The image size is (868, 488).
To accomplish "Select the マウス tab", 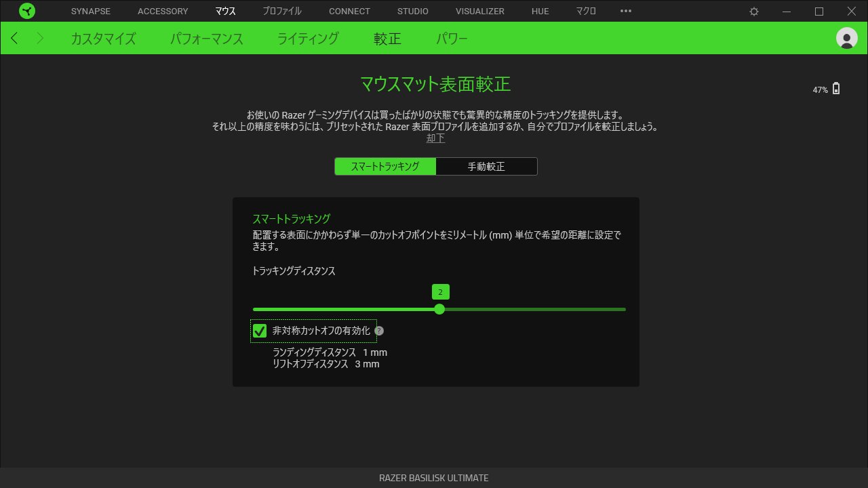I will pyautogui.click(x=225, y=12).
